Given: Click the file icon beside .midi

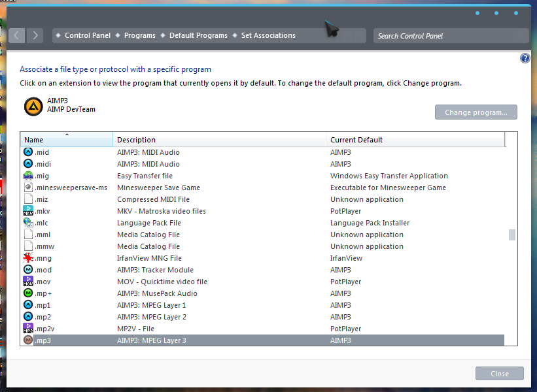Looking at the screenshot, I should tap(28, 164).
